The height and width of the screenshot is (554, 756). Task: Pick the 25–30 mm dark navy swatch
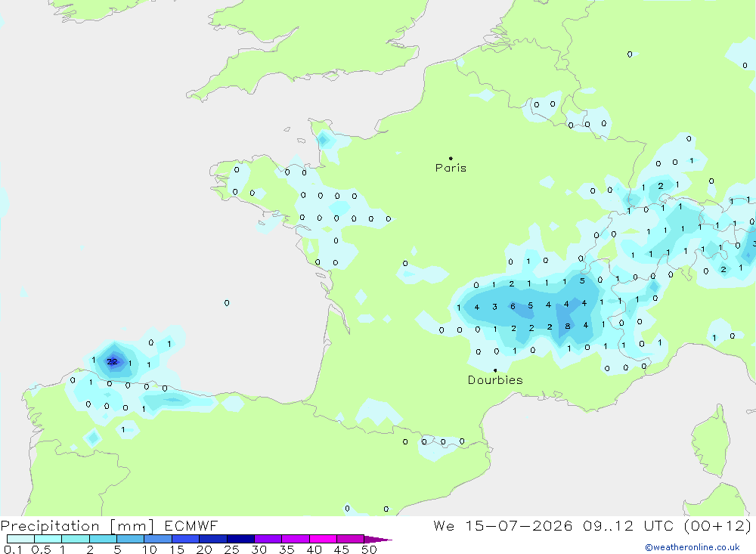point(240,539)
